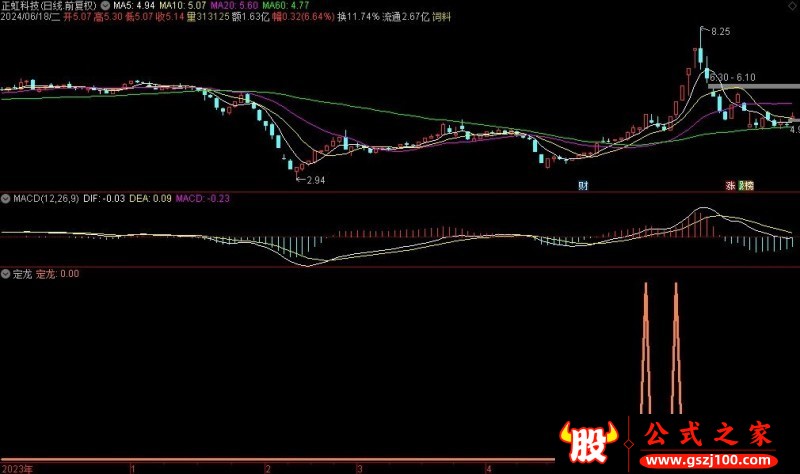Click the 收5.14 closing price value
Image resolution: width=800 pixels, height=474 pixels.
tap(169, 17)
